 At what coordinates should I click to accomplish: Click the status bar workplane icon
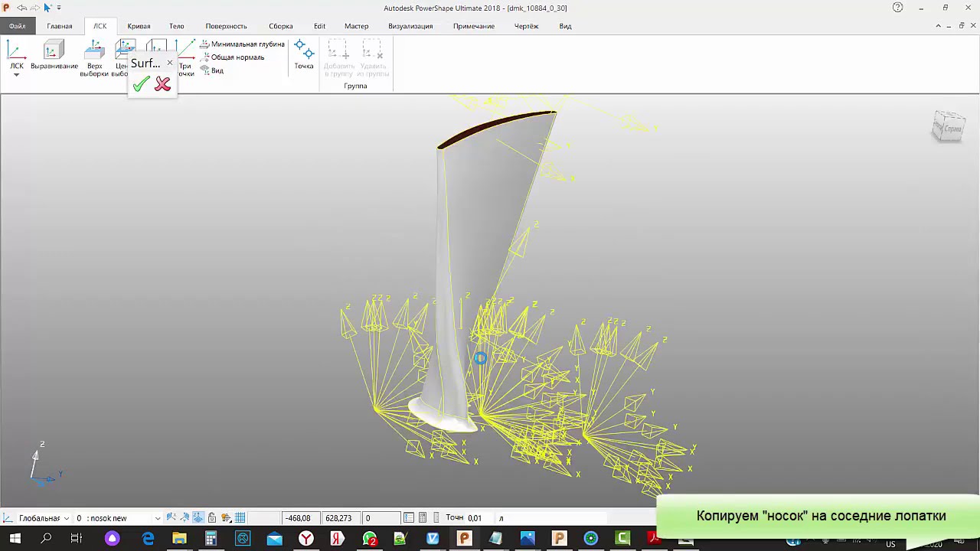point(8,518)
